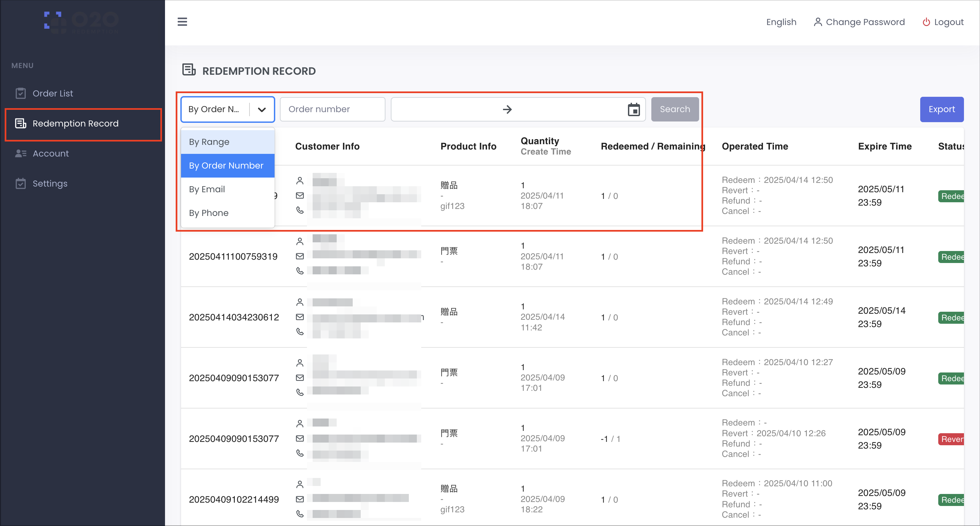Click person icon in order 20250414034230612 row

click(x=300, y=302)
